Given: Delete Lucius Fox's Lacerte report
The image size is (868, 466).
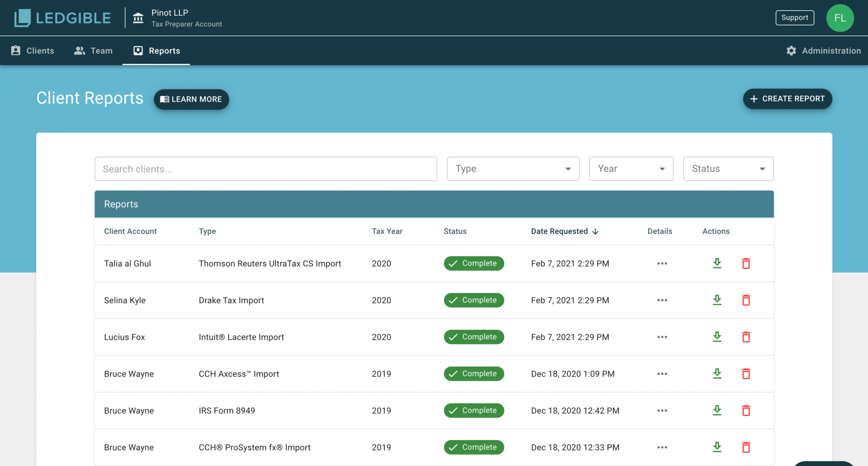Looking at the screenshot, I should coord(746,337).
